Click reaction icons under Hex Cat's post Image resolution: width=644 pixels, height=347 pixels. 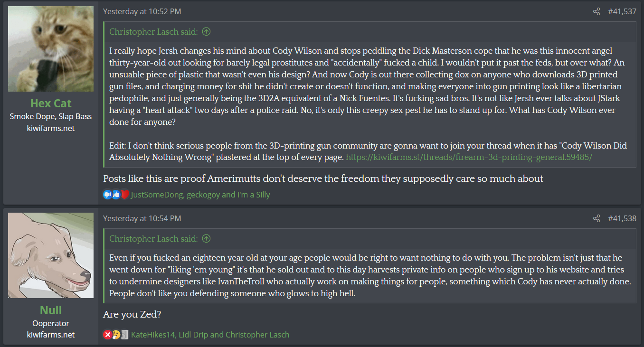coord(116,195)
